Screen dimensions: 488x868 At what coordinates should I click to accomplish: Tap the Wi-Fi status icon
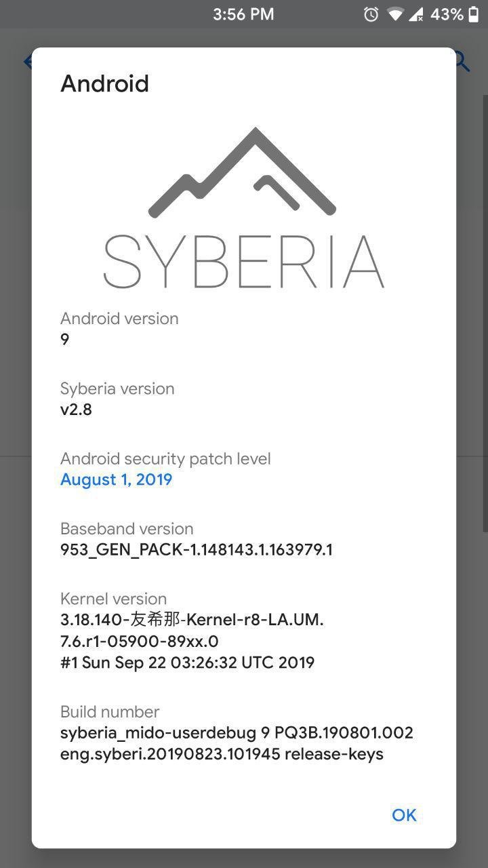[x=394, y=14]
